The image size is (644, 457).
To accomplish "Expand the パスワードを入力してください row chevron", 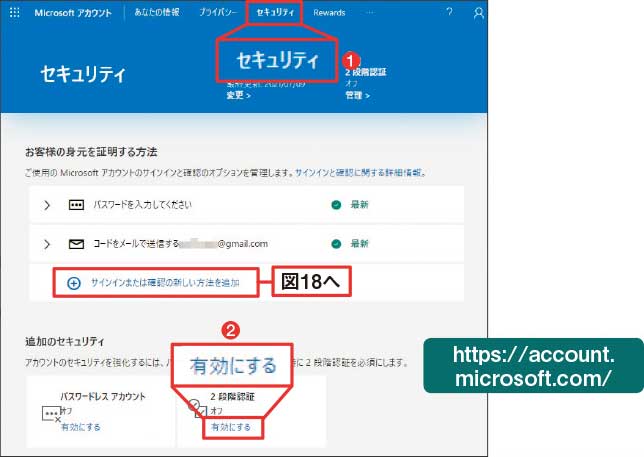I will tap(47, 205).
